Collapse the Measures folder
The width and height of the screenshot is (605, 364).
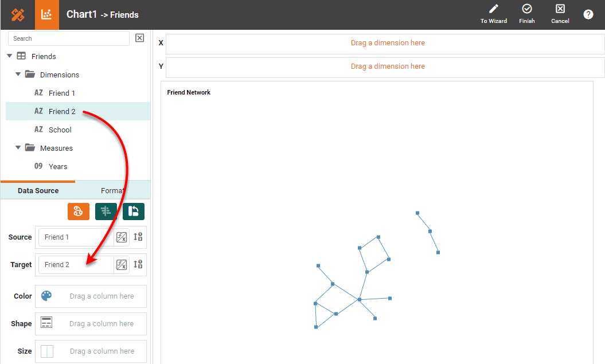18,147
